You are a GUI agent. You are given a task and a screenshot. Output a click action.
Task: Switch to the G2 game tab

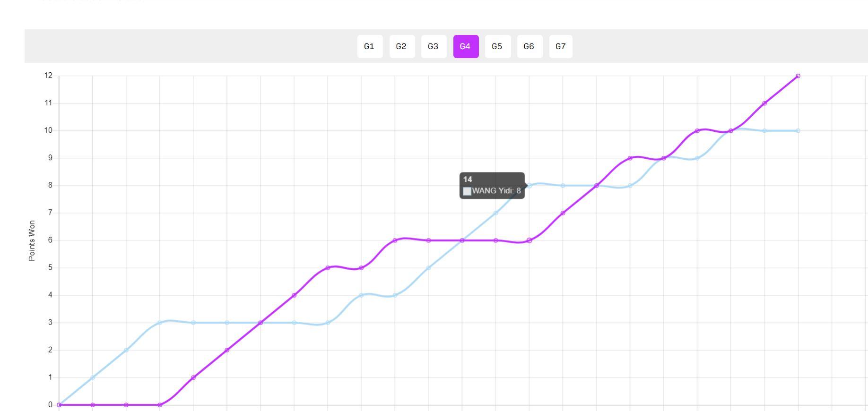[x=402, y=46]
